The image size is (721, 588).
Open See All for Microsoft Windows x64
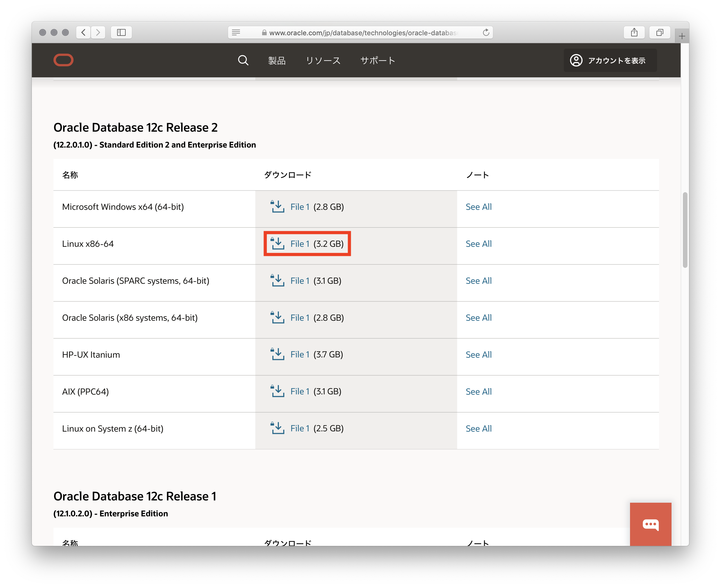tap(478, 207)
